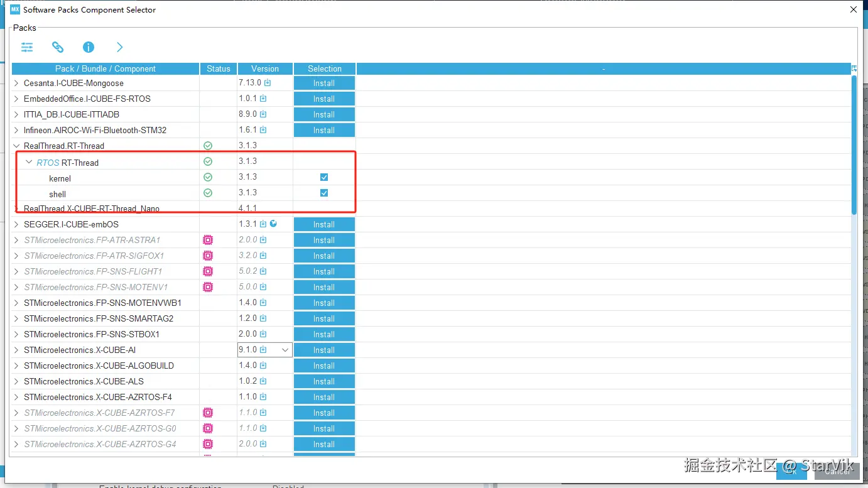Click green check status of shell row
This screenshot has height=488, width=868.
click(208, 193)
